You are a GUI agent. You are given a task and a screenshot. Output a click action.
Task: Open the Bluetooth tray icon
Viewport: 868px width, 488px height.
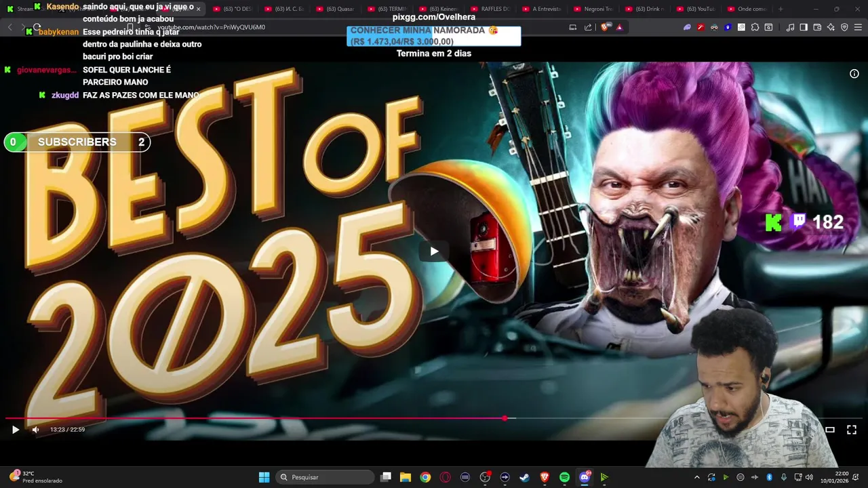pyautogui.click(x=769, y=477)
